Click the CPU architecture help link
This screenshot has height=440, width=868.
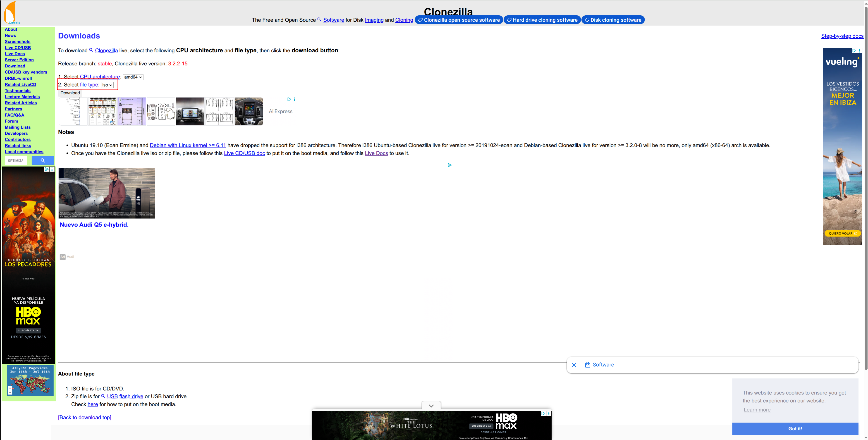click(100, 77)
